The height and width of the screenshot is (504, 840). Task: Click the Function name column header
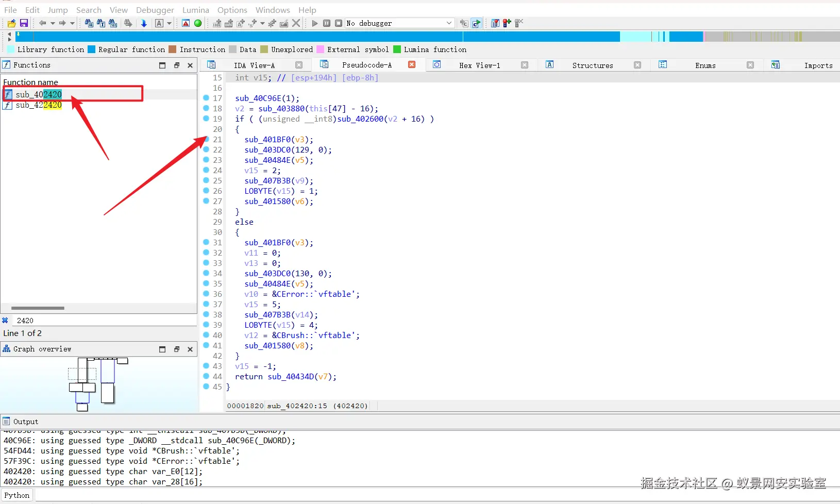click(x=30, y=82)
